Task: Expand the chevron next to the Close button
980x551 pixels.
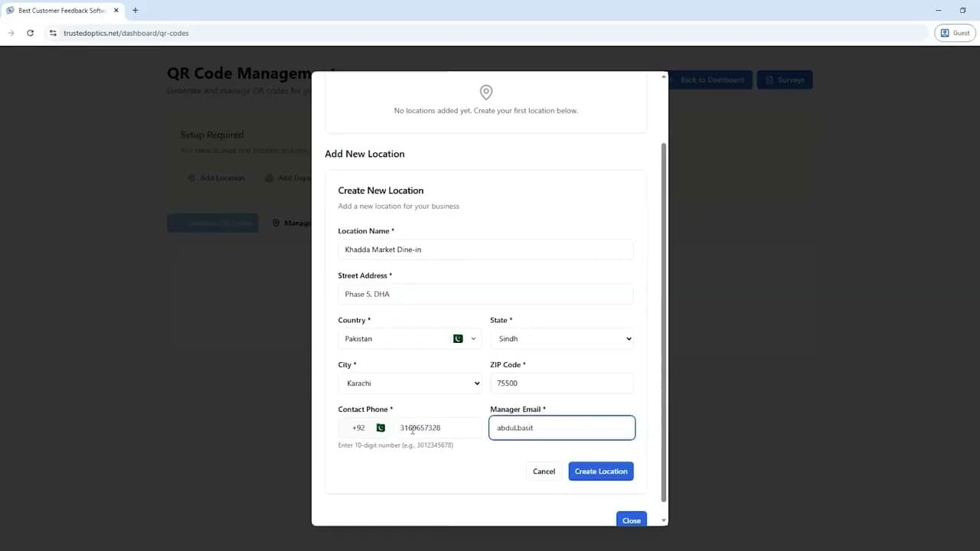Action: (663, 520)
